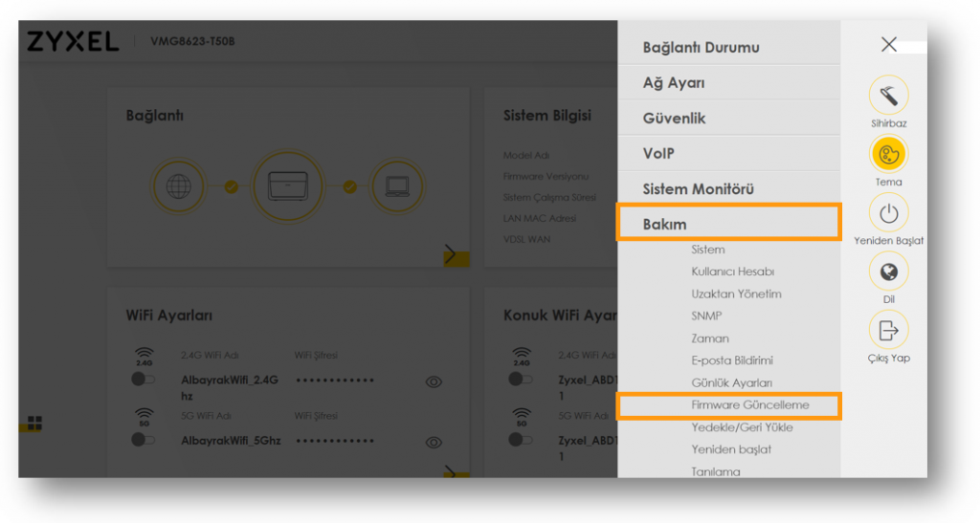This screenshot has height=523, width=980.
Task: Show the 2.4G WiFi password eye icon
Action: click(x=434, y=381)
